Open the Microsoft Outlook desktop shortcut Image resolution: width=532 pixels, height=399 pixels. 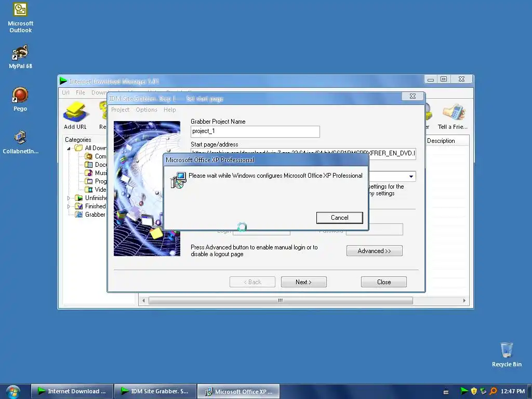click(x=20, y=18)
